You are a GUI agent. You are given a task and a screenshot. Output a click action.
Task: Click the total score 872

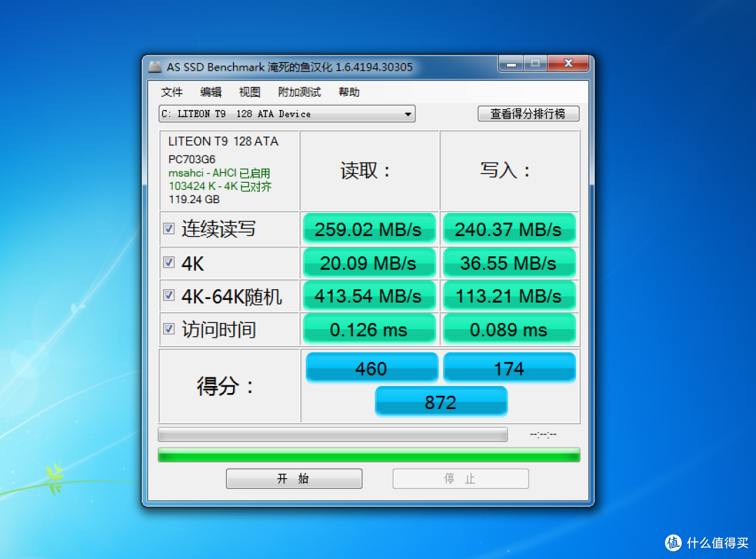tap(441, 402)
